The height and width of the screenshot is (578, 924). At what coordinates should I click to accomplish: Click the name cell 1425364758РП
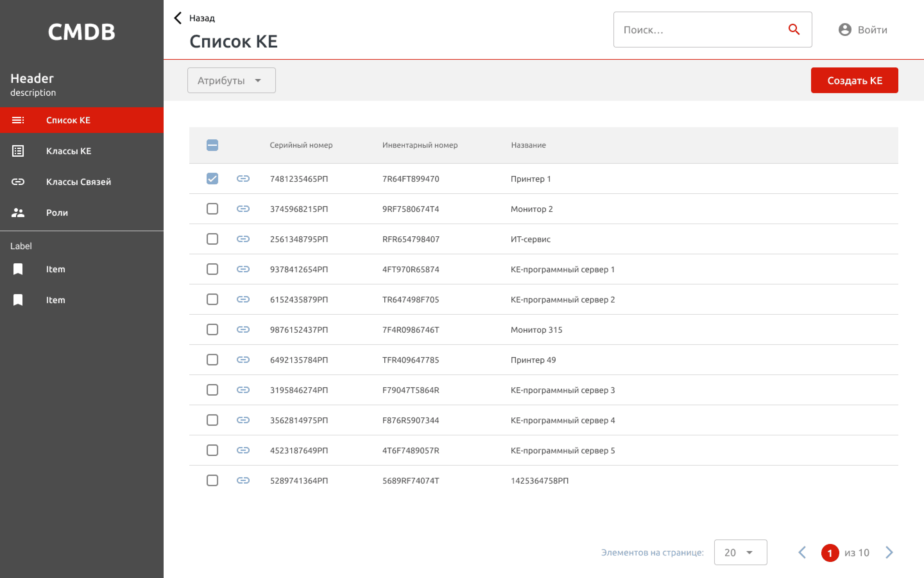(x=540, y=481)
